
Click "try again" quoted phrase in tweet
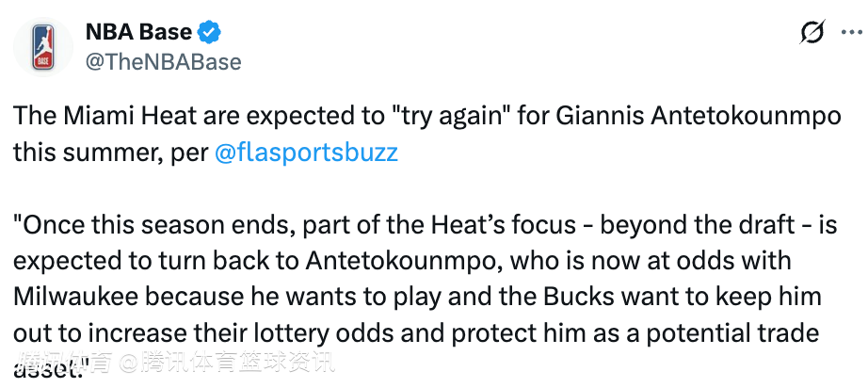click(444, 120)
